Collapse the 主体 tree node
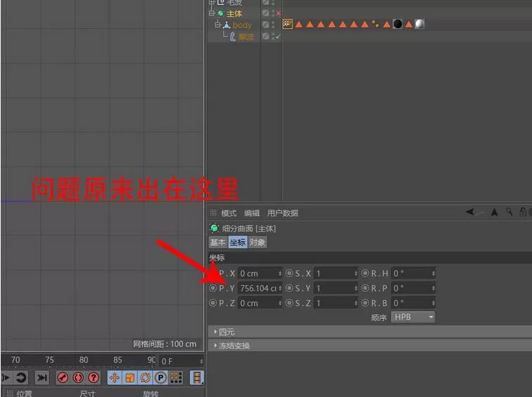Image resolution: width=532 pixels, height=397 pixels. [x=212, y=13]
